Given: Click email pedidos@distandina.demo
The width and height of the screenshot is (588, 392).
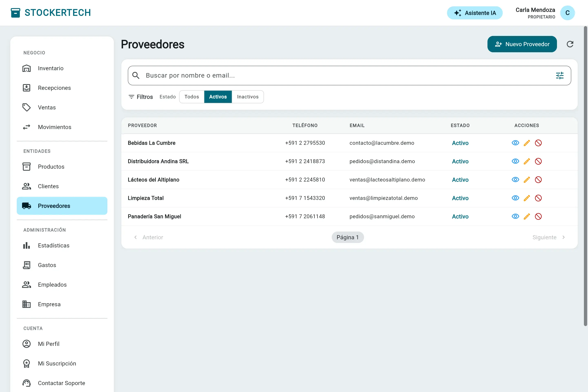Looking at the screenshot, I should [x=382, y=161].
